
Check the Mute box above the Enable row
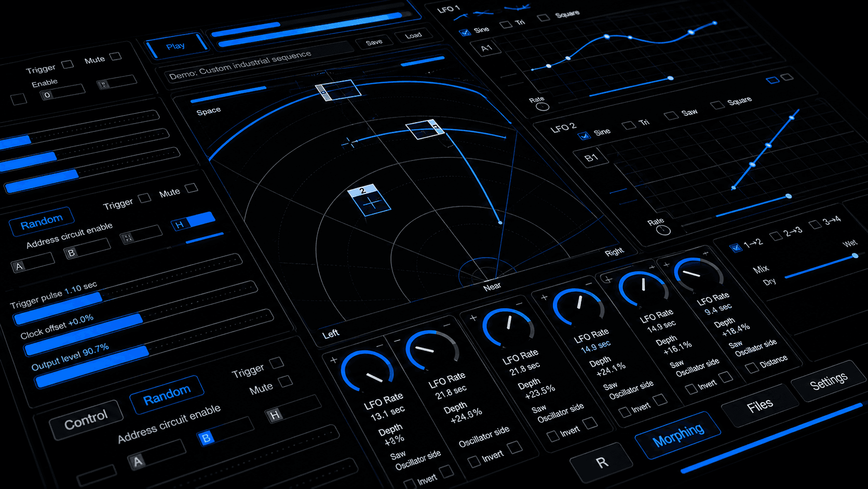coord(116,56)
